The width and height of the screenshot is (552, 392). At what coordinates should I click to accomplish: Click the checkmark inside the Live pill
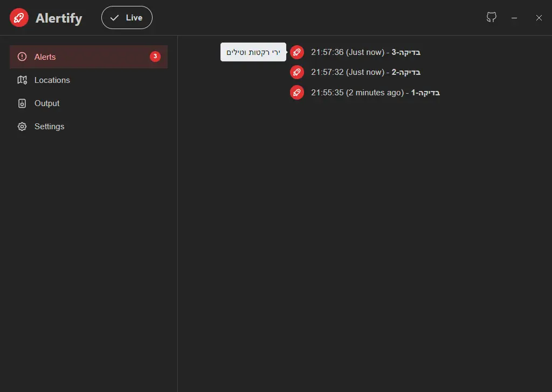pyautogui.click(x=115, y=17)
